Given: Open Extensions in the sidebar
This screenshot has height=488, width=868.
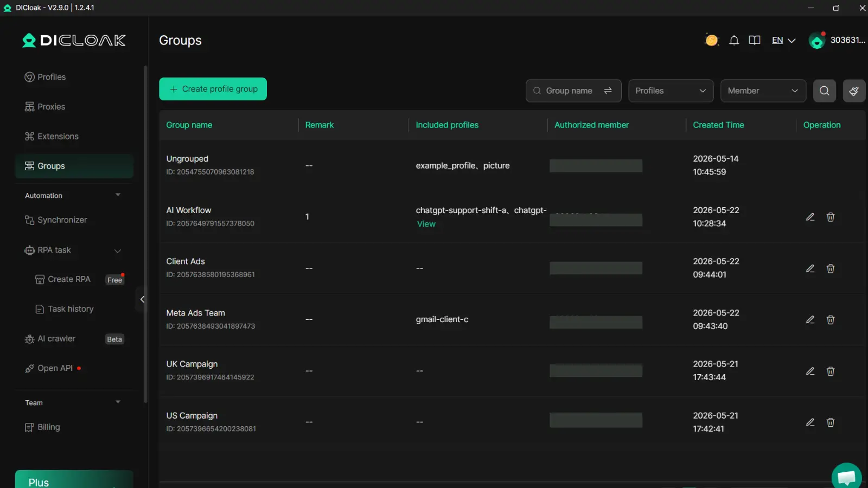Looking at the screenshot, I should tap(74, 136).
